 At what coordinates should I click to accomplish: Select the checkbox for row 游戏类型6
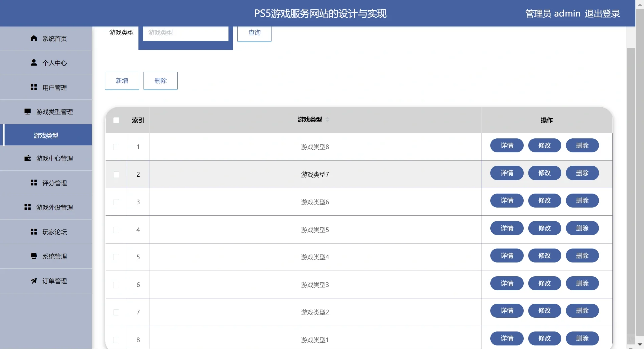pos(116,202)
